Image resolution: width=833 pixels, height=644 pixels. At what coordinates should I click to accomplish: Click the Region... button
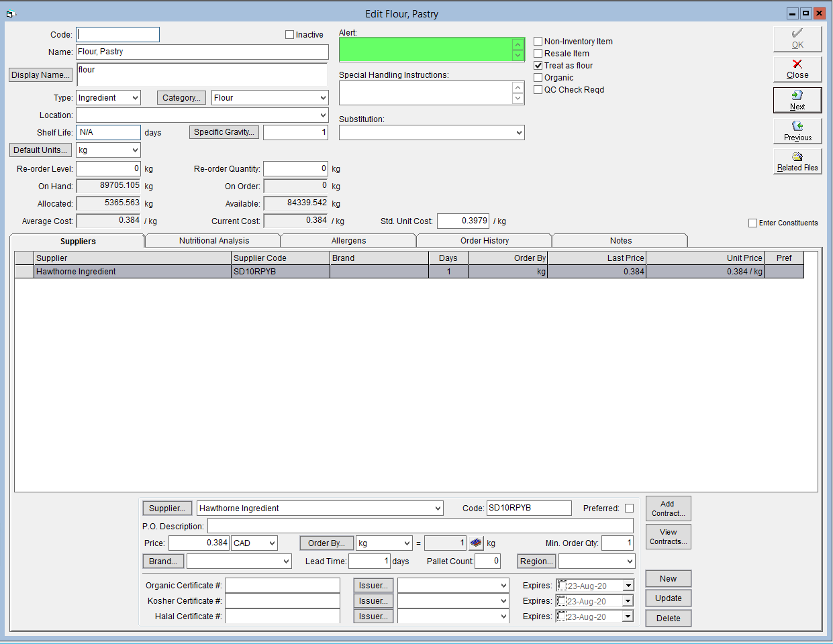(536, 561)
